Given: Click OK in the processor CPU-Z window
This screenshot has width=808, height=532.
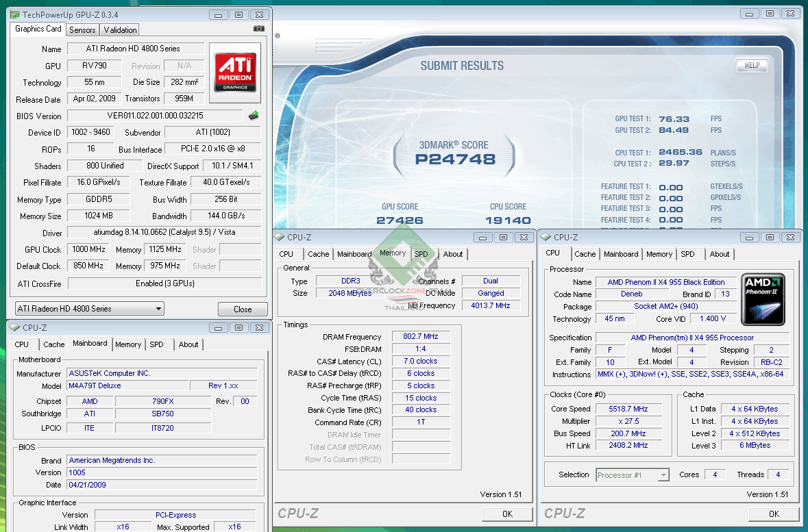Looking at the screenshot, I should pyautogui.click(x=774, y=514).
